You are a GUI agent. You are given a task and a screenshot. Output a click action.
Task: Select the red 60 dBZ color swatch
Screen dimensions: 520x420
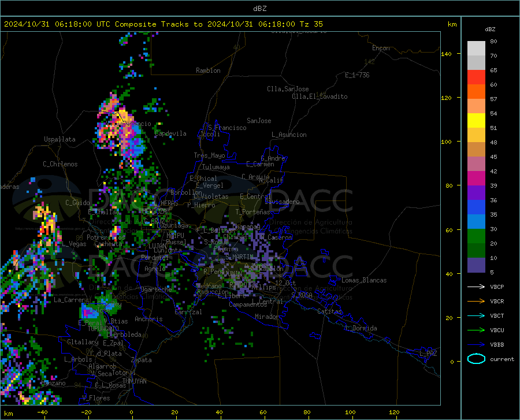point(476,77)
